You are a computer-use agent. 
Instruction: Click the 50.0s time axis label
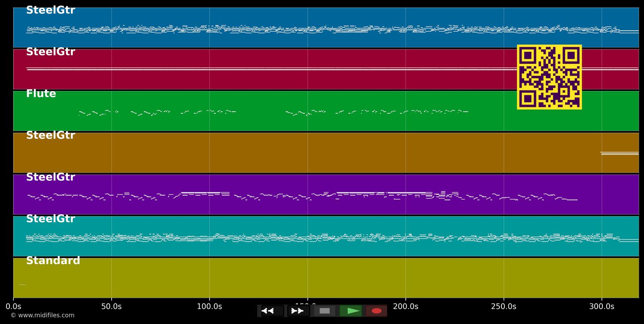click(111, 307)
